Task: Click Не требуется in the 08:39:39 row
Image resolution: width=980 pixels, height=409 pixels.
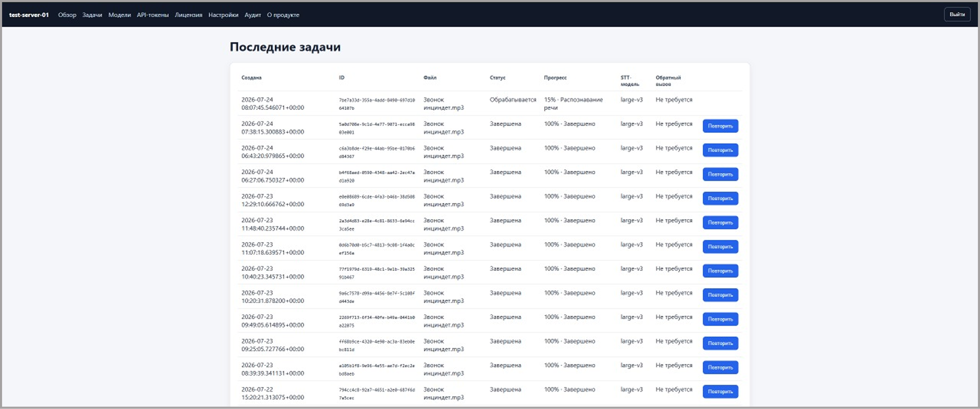Action: coord(674,365)
